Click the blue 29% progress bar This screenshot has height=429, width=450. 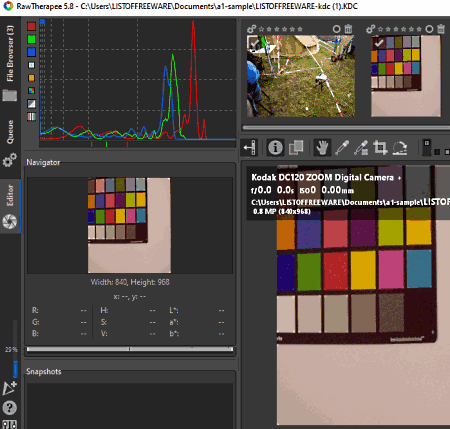point(15,368)
